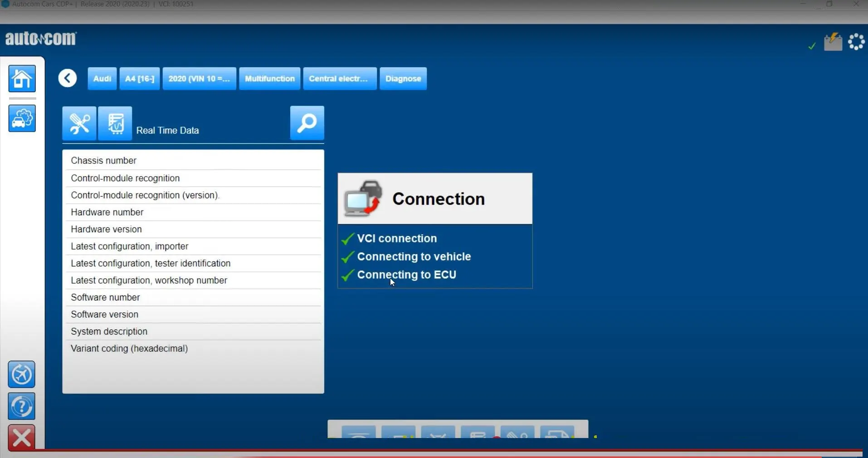Open the Central electr... breadcrumb
Image resolution: width=868 pixels, height=458 pixels.
click(x=340, y=79)
